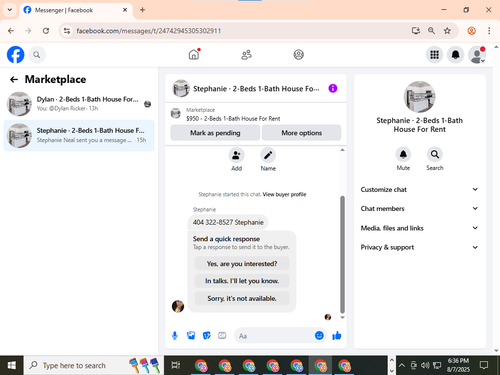
Task: Open emoji picker in message box
Action: coord(319,335)
